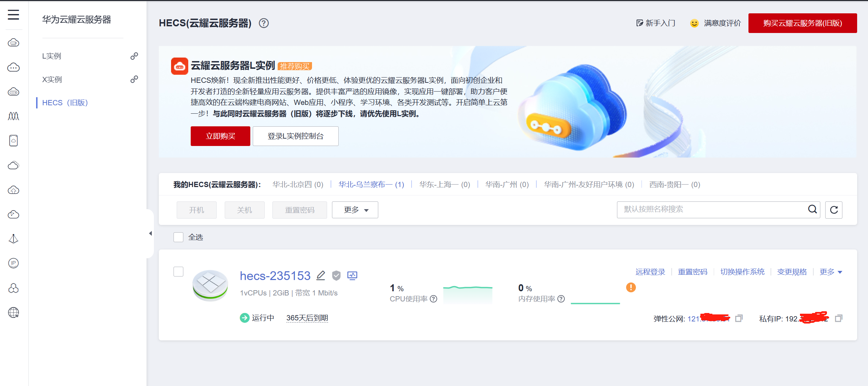
Task: Click the 运行中 running status
Action: (257, 318)
